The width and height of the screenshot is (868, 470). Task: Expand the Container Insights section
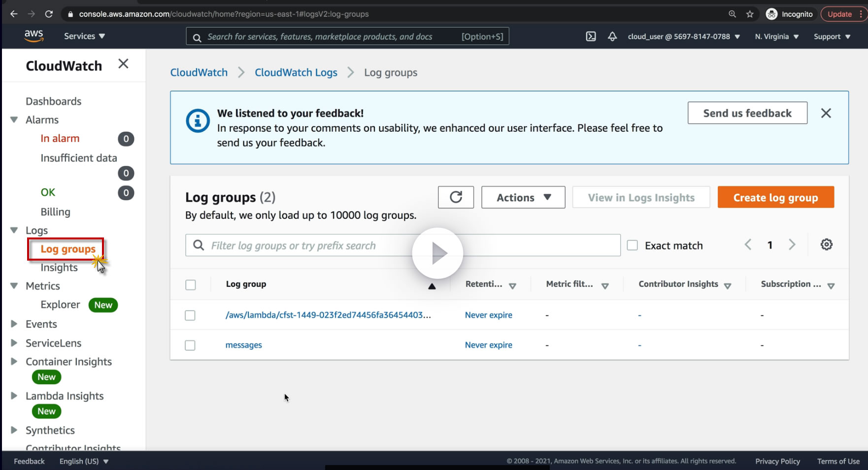14,362
